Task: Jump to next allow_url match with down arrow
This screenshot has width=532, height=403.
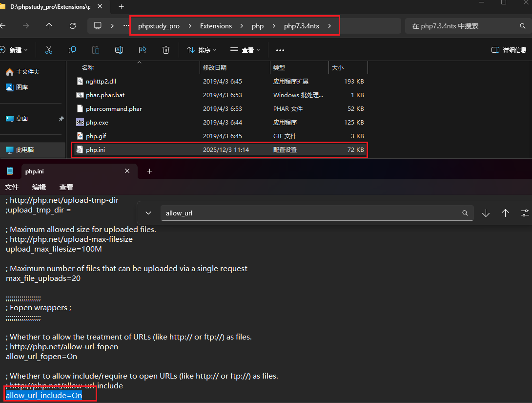Action: tap(486, 213)
